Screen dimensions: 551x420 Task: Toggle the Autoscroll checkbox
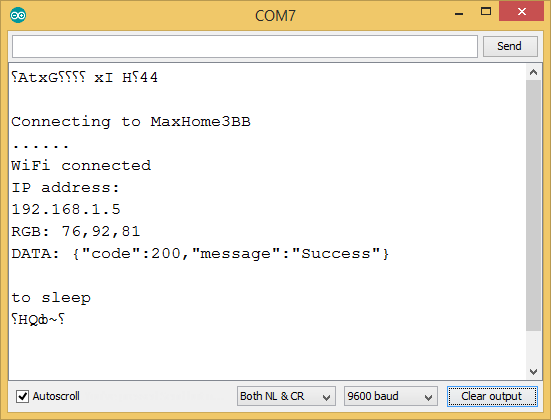point(22,396)
